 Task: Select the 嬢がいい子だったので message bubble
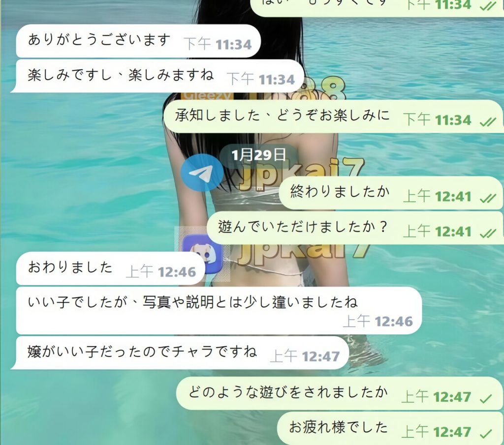[180, 353]
